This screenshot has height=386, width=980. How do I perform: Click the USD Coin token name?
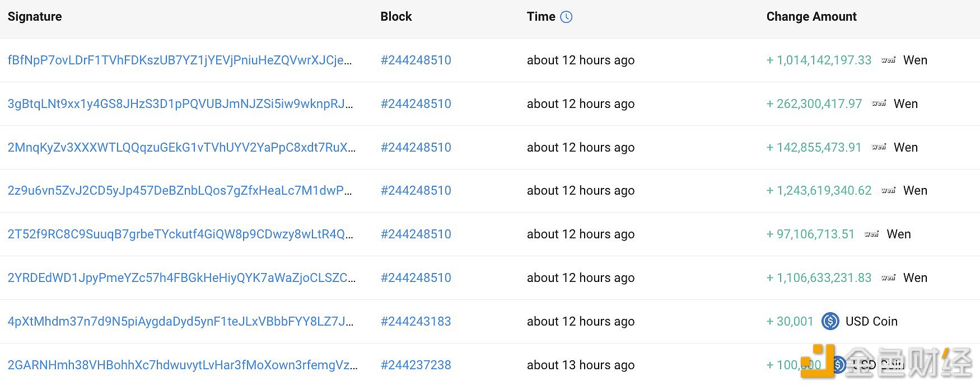(871, 321)
